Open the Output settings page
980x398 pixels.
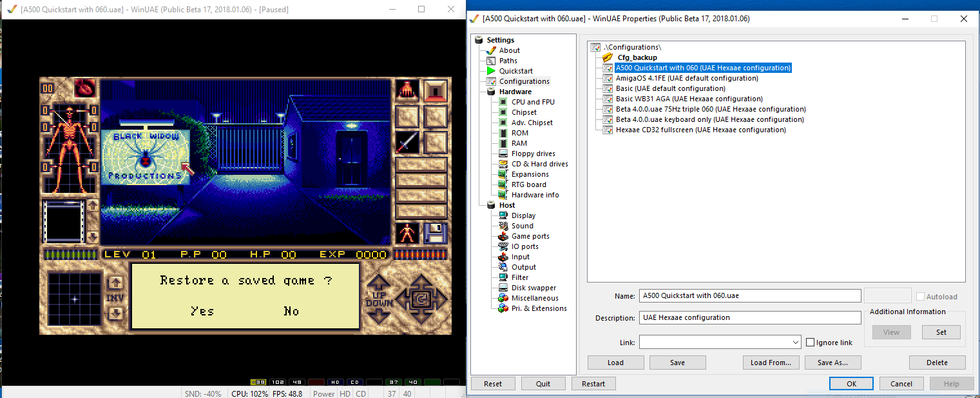pos(524,267)
